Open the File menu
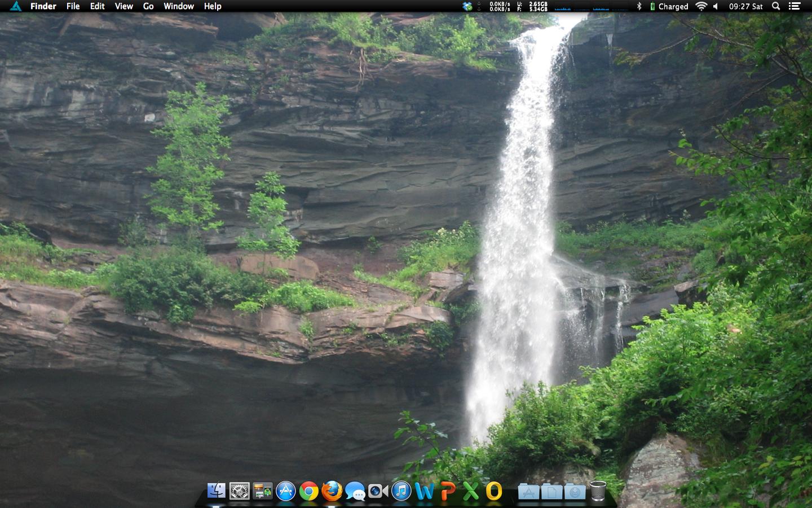This screenshot has width=812, height=508. (73, 6)
